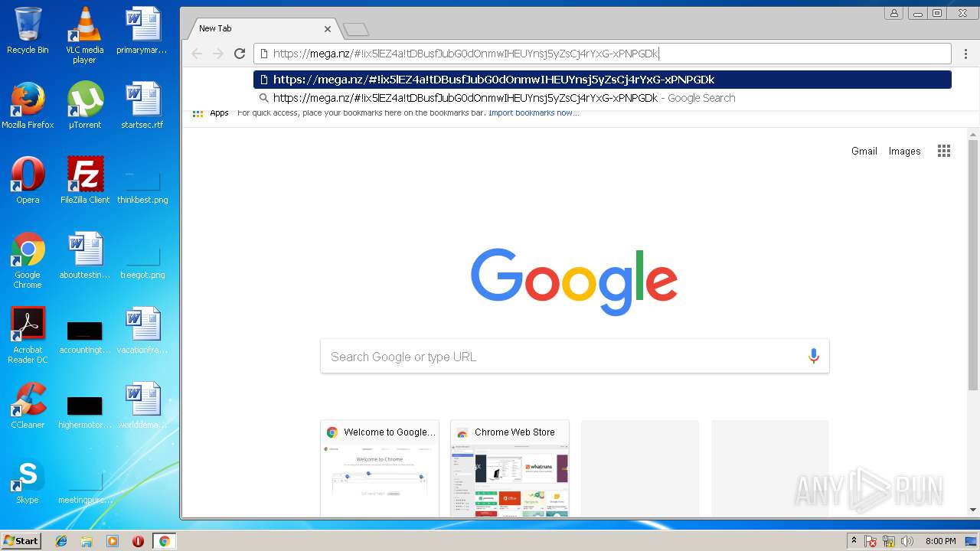Launch Mozilla Firefox from desktop

[28, 106]
